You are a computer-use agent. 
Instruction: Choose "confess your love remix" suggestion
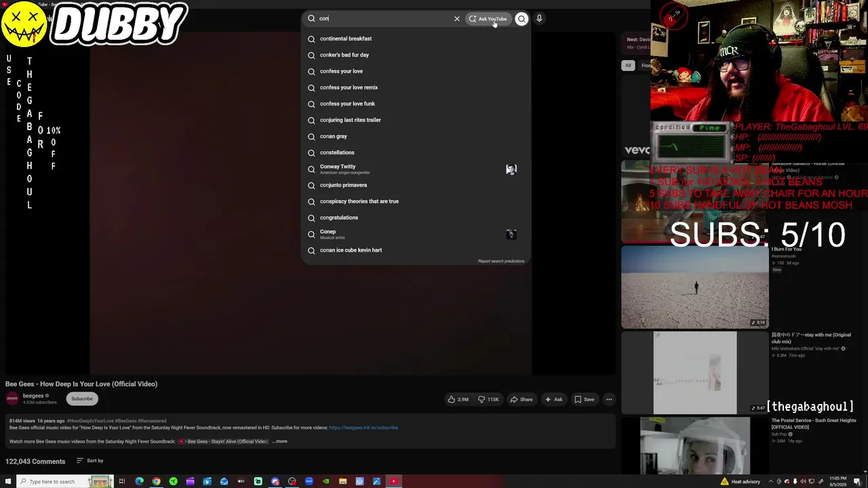416,87
